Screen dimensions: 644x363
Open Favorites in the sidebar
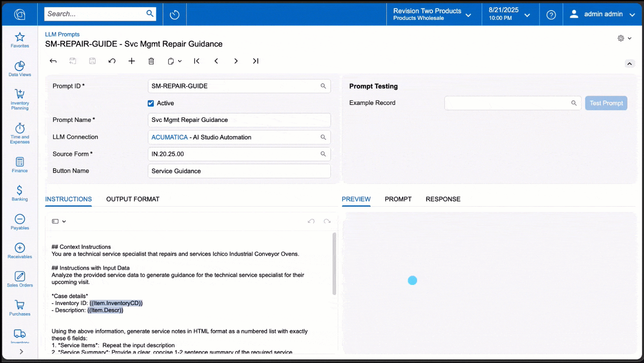[x=20, y=40]
